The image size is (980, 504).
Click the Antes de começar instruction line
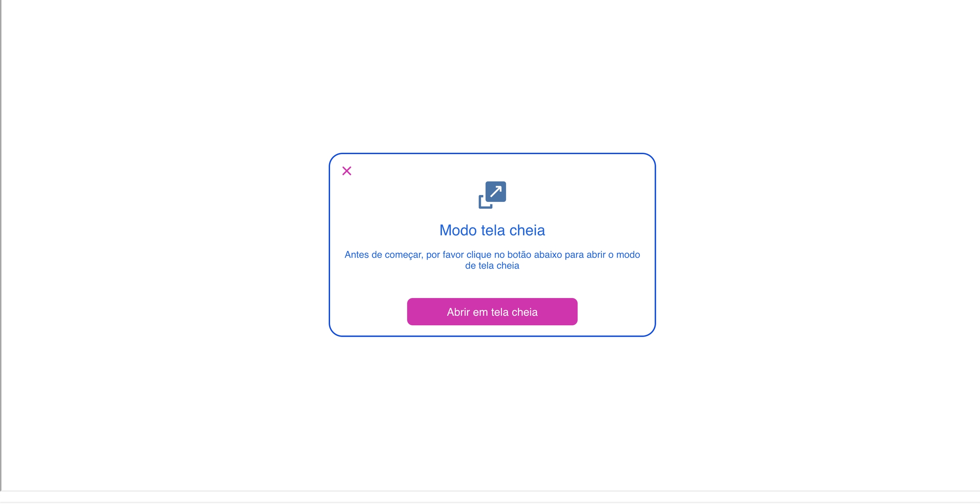(x=492, y=255)
